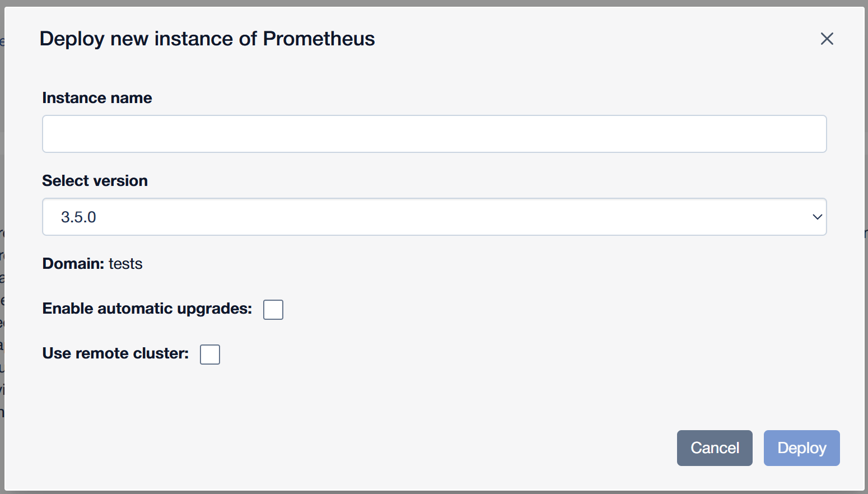Click the 'Instance name' field label
Viewport: 868px width, 494px height.
click(97, 98)
